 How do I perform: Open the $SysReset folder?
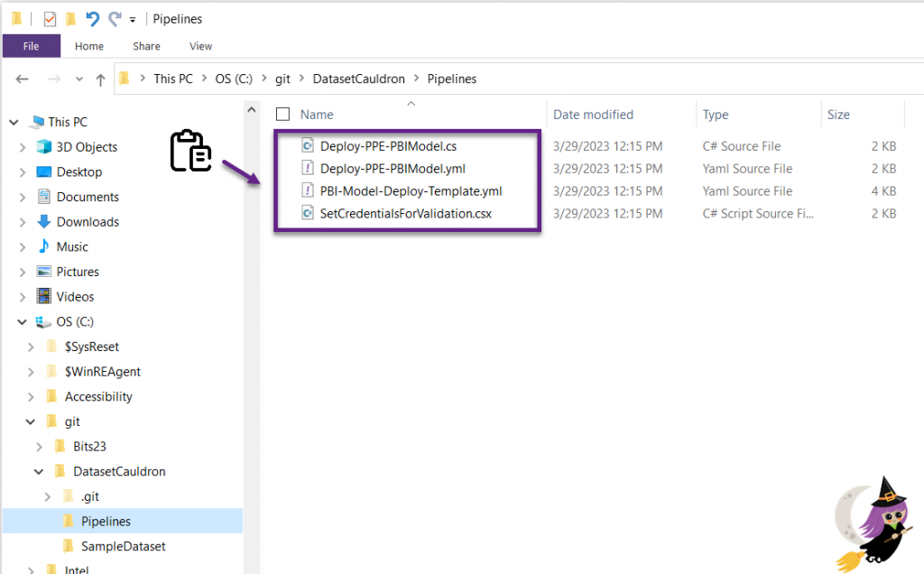pyautogui.click(x=91, y=347)
